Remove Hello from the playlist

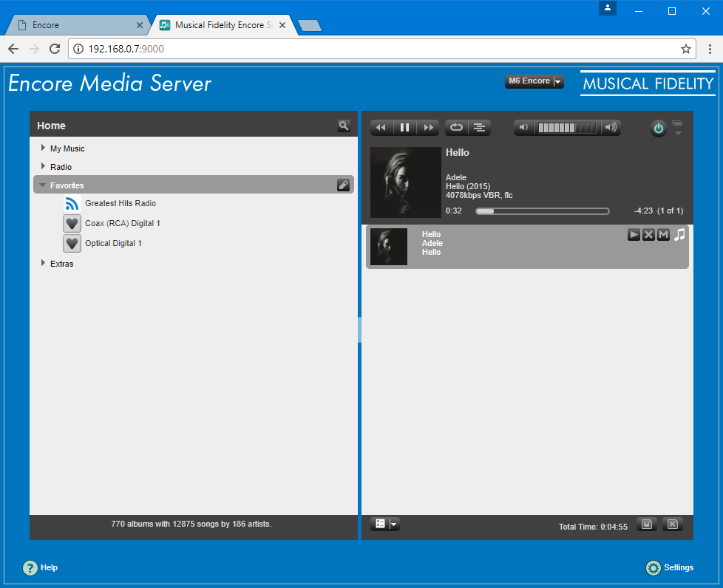click(x=649, y=235)
